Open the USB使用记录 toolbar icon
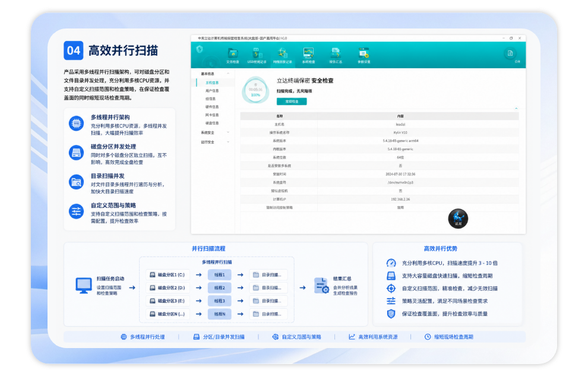 [257, 55]
